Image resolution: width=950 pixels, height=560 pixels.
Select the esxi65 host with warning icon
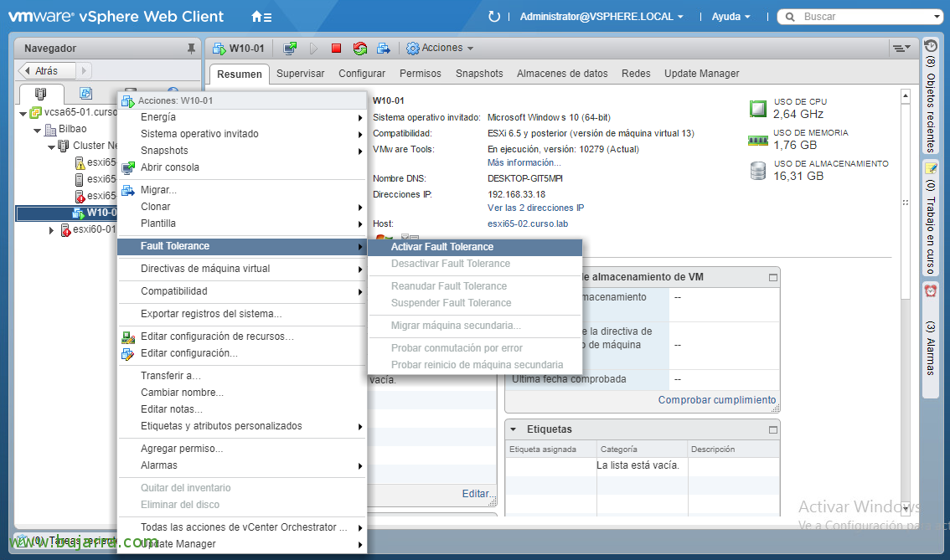96,162
